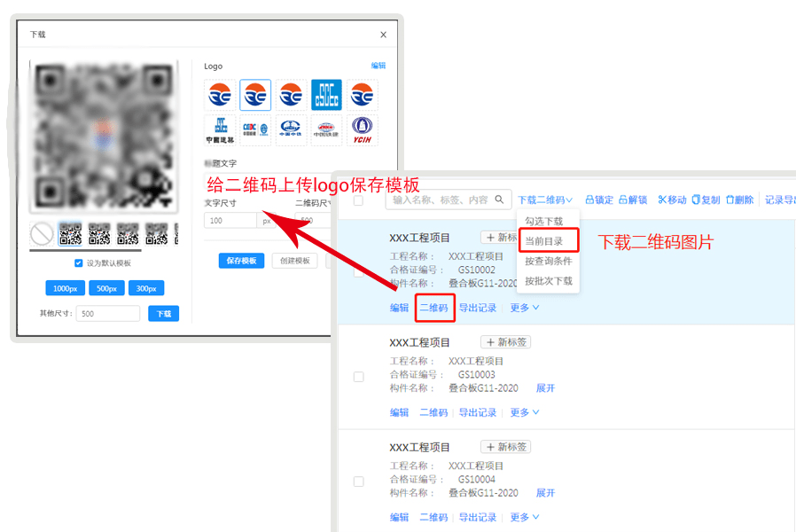Open 二维码 on the GS10002 item
The image size is (796, 532).
(434, 308)
